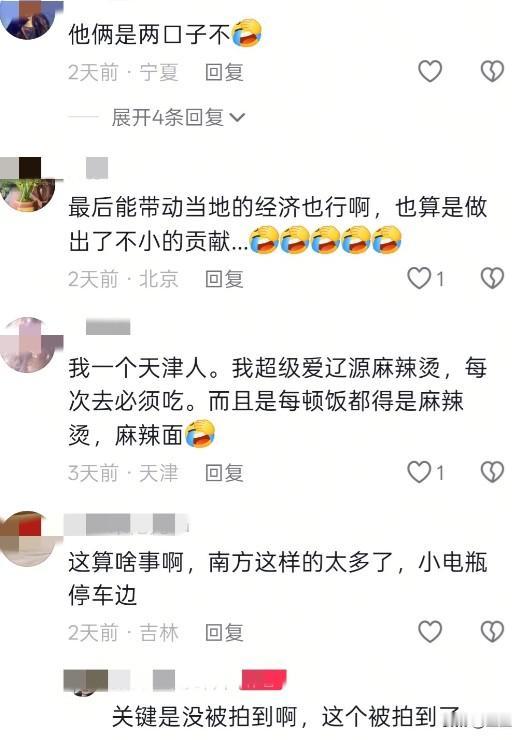This screenshot has height=740, width=524.
Task: Like the Ningxia comment with heart icon
Action: pyautogui.click(x=430, y=71)
